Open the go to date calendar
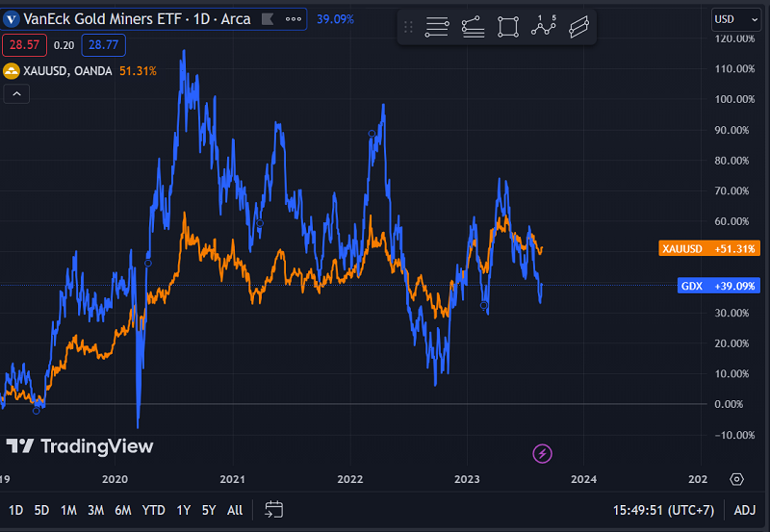Image resolution: width=770 pixels, height=532 pixels. coord(273,510)
